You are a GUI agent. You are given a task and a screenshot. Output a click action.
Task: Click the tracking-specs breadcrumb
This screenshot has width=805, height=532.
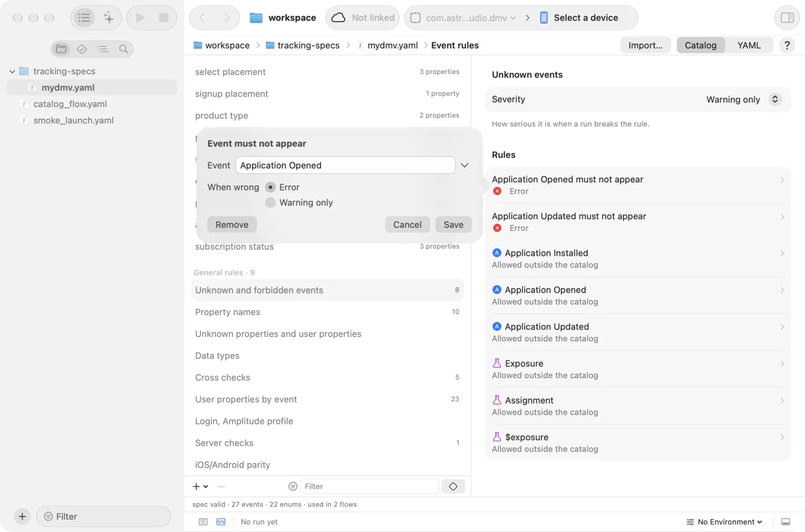[302, 45]
